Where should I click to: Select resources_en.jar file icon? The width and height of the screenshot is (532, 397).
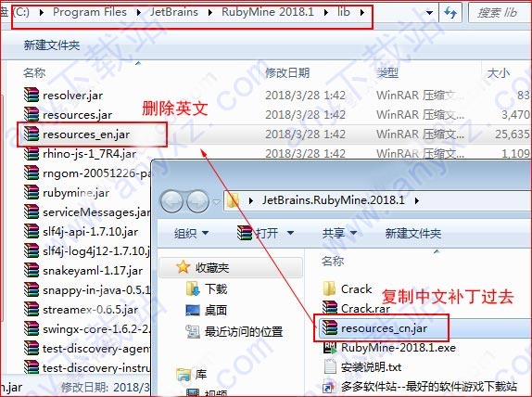[32, 134]
